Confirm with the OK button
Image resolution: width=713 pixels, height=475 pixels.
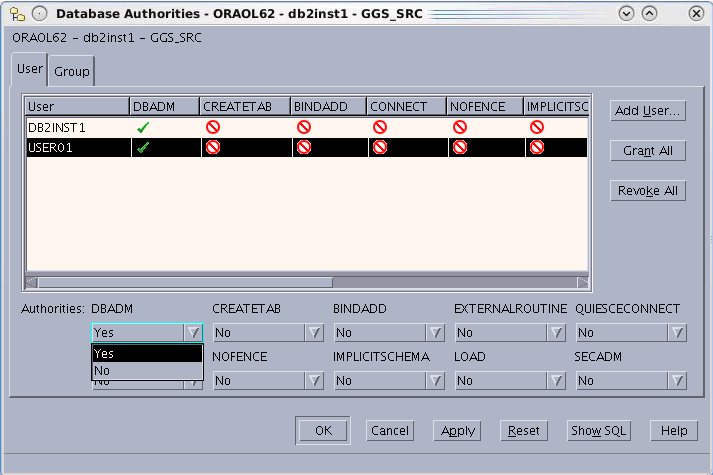[x=323, y=430]
